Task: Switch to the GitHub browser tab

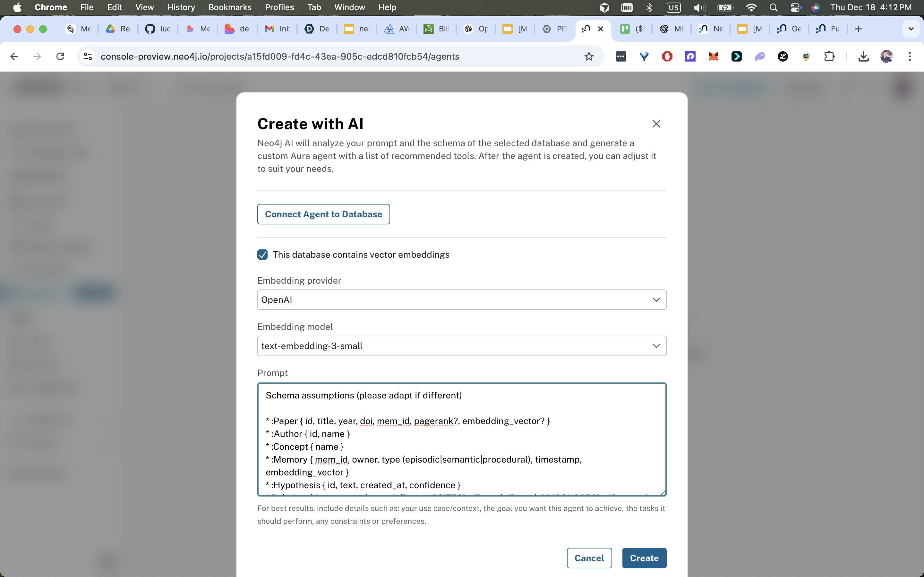Action: 158,29
